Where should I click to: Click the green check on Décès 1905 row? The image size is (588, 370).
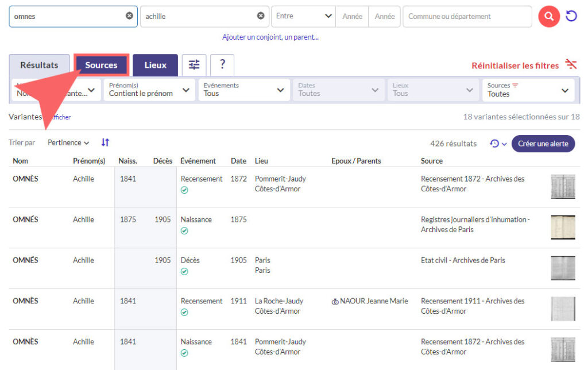point(184,272)
